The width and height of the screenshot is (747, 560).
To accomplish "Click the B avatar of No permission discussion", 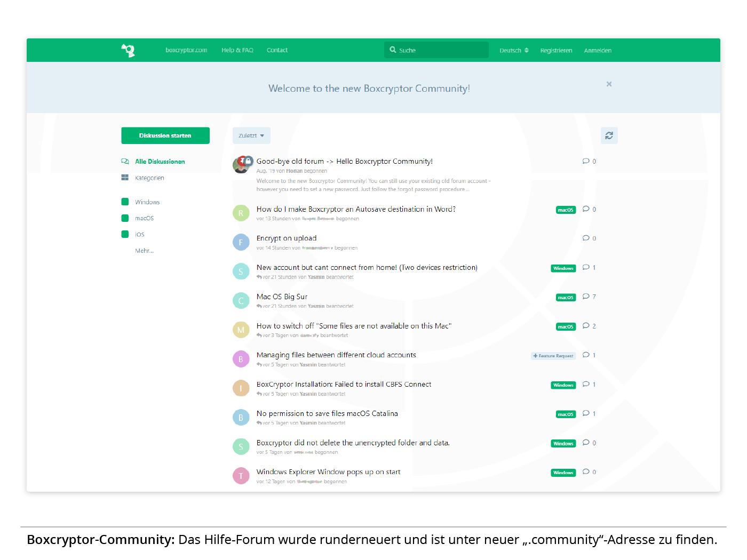I will (241, 418).
